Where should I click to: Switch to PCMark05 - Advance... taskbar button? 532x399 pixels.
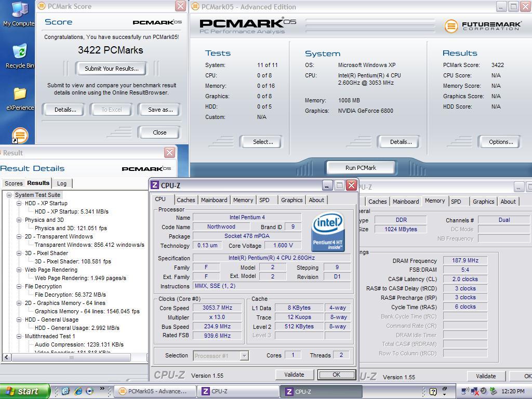[154, 391]
